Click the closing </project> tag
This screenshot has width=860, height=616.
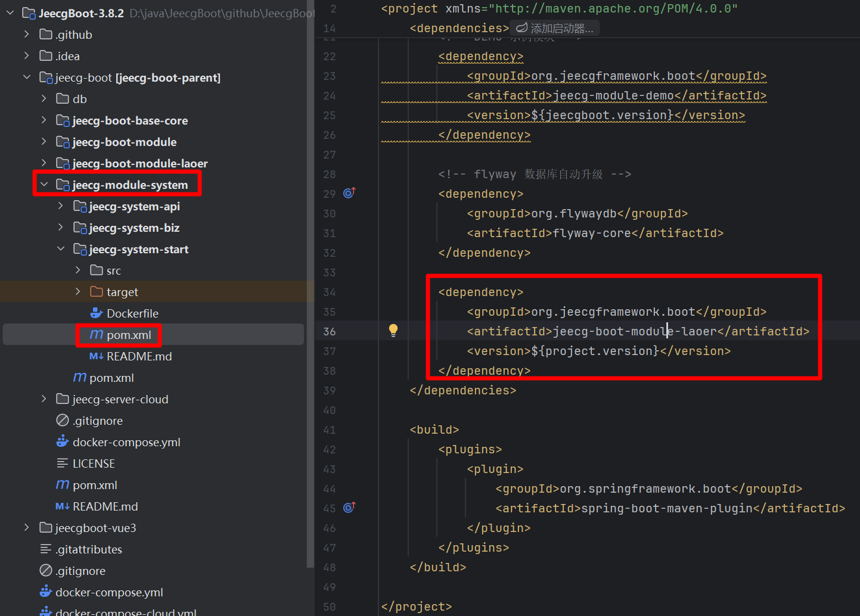(417, 606)
